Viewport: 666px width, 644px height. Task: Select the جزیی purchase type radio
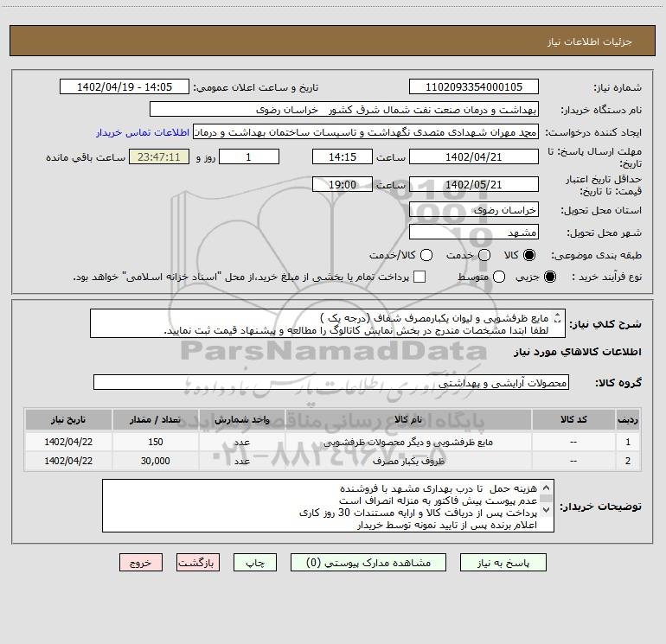tap(549, 277)
